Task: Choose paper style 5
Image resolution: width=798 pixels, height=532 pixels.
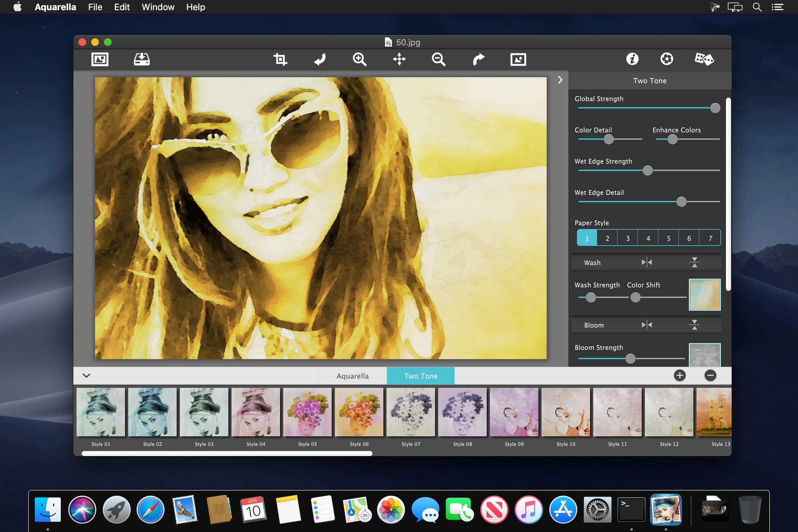Action: tap(669, 238)
